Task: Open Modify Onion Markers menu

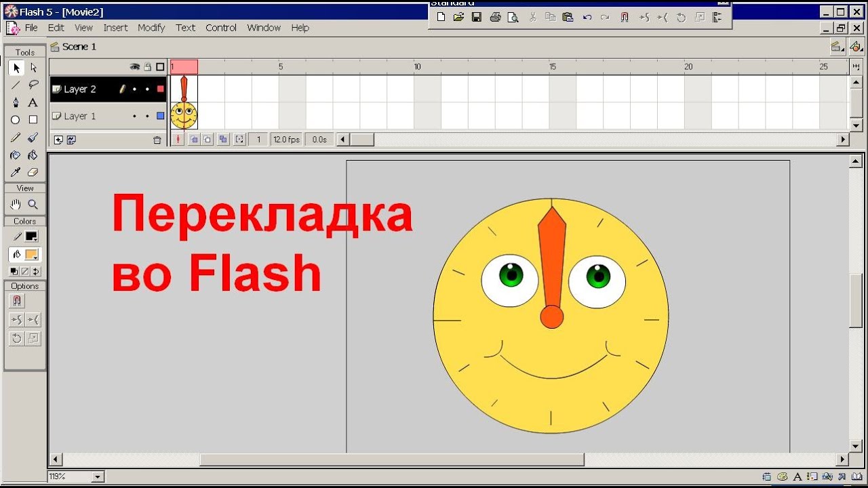Action: [x=239, y=140]
